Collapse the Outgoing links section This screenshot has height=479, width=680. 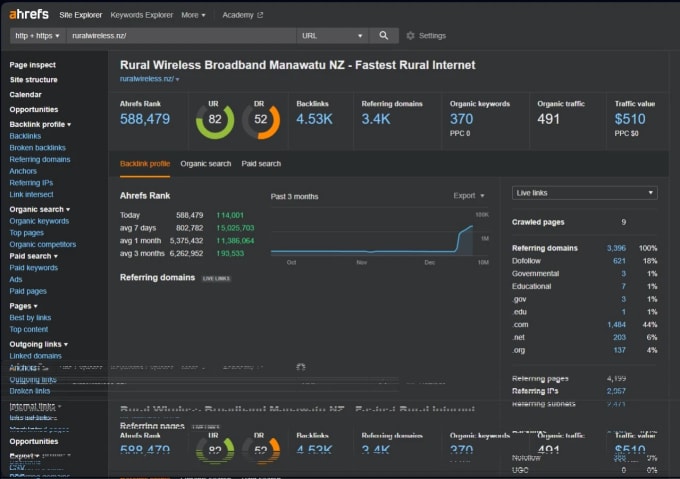[39, 344]
